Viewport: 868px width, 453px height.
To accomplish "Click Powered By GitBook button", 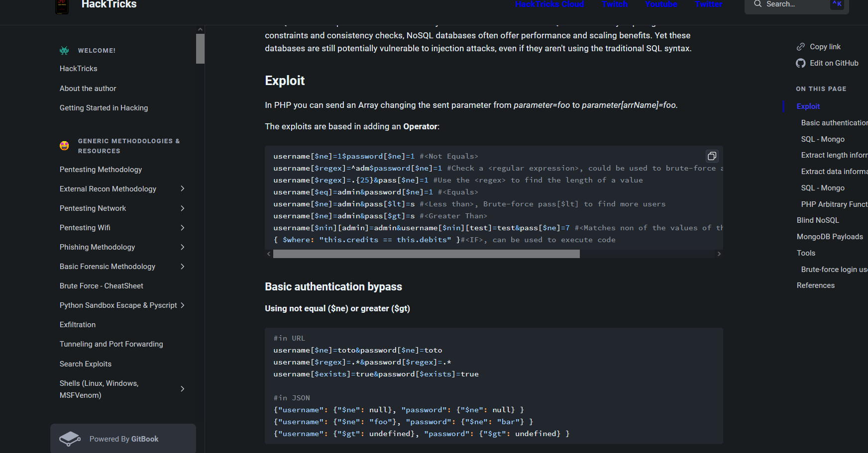I will click(123, 439).
